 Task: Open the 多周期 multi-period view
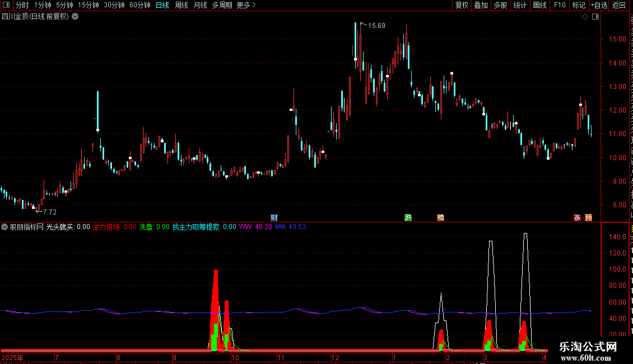222,5
